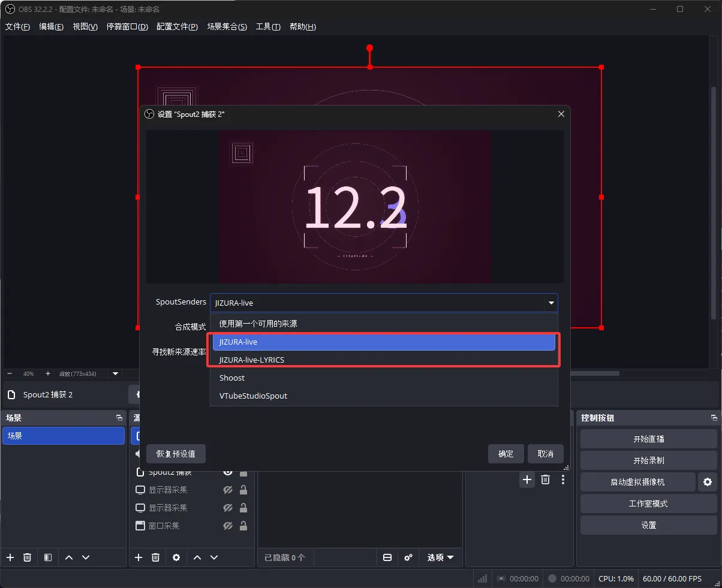
Task: Unlock the 窗口采集 source lock
Action: pos(243,526)
